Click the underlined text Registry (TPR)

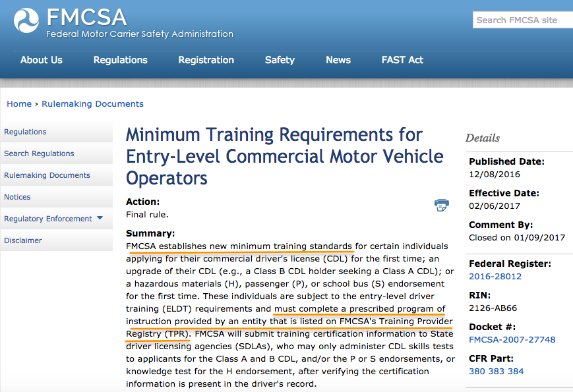tap(158, 334)
